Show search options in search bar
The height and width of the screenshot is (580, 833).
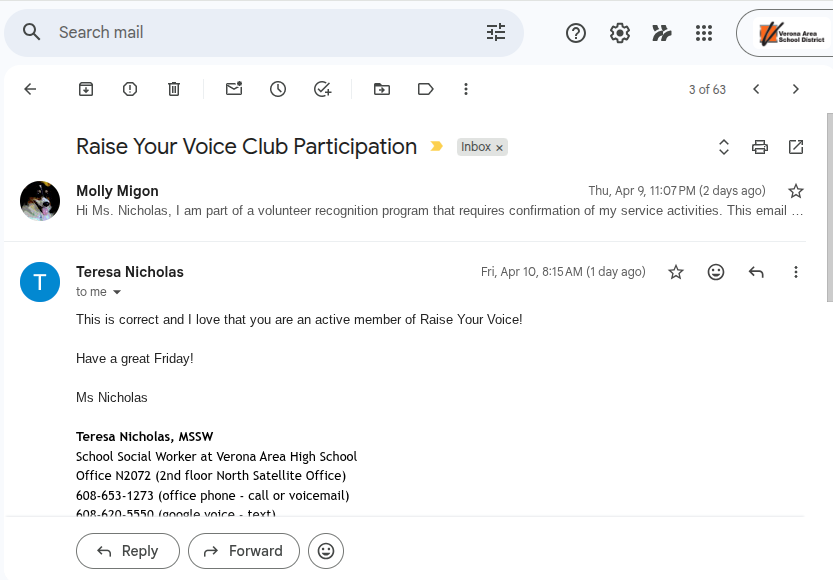(496, 33)
